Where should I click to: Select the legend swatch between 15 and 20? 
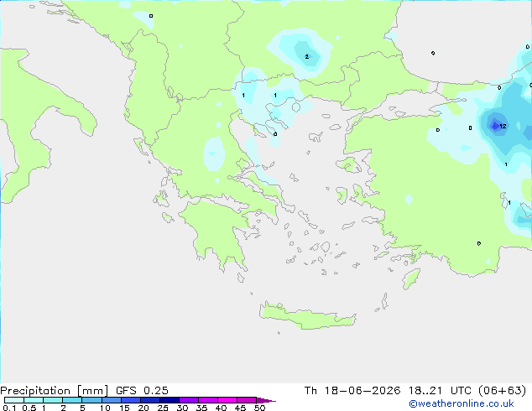131,400
